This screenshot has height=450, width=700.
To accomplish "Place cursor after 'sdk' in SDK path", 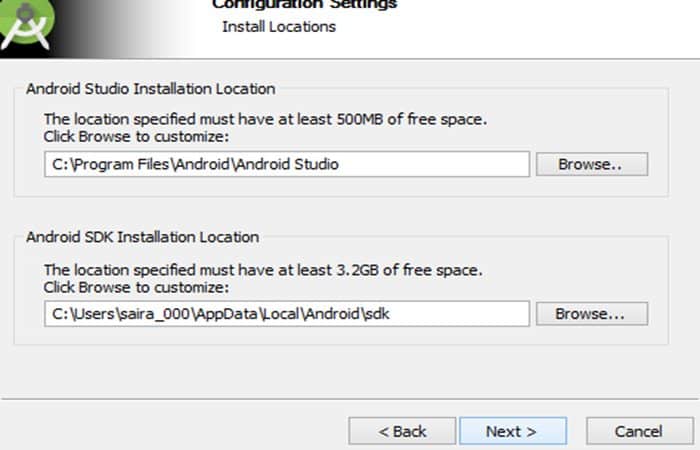I will [x=391, y=314].
